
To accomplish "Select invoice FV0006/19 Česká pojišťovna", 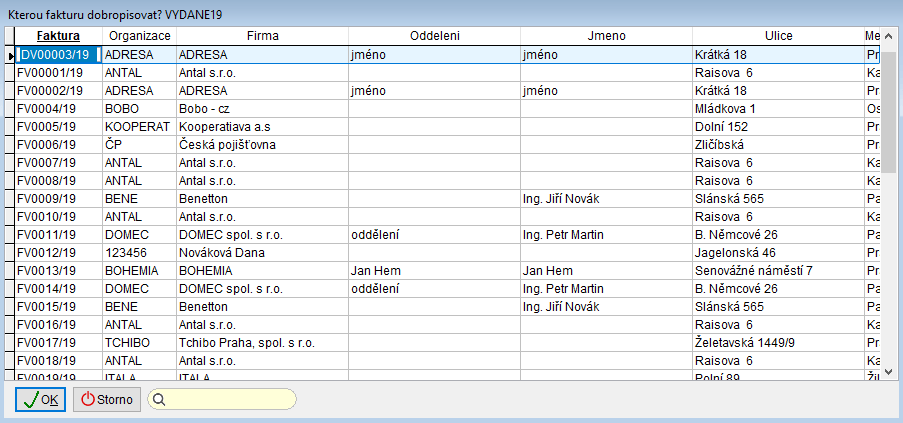I will coord(58,144).
